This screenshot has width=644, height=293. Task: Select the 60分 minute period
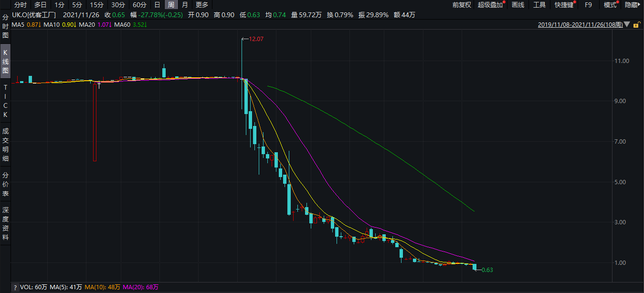click(139, 5)
